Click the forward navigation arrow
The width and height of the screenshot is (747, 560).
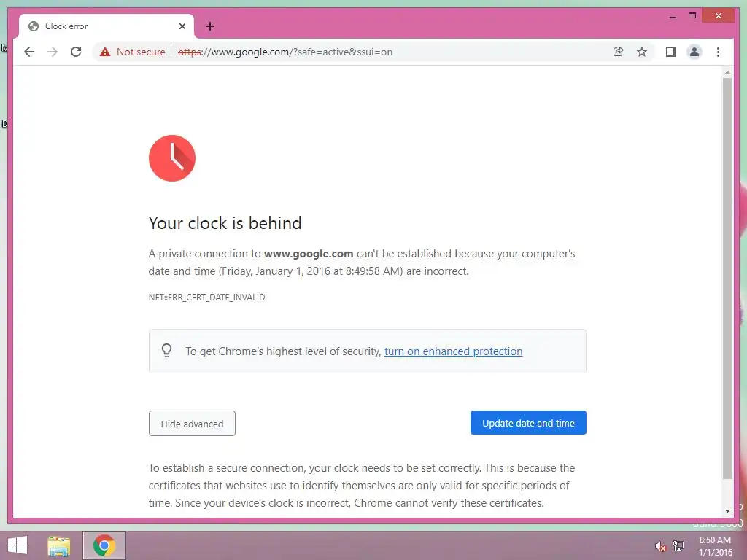(x=53, y=52)
